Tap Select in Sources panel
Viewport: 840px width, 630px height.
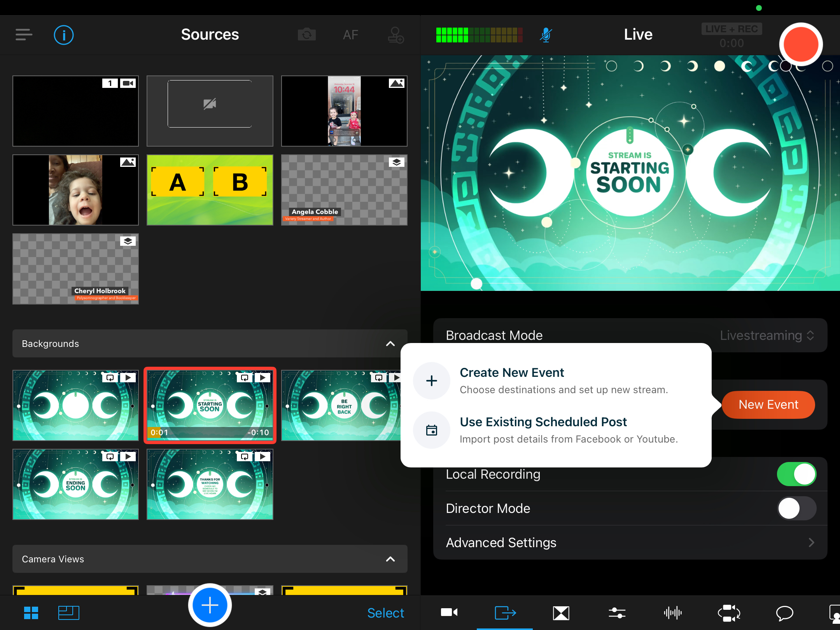pos(385,613)
